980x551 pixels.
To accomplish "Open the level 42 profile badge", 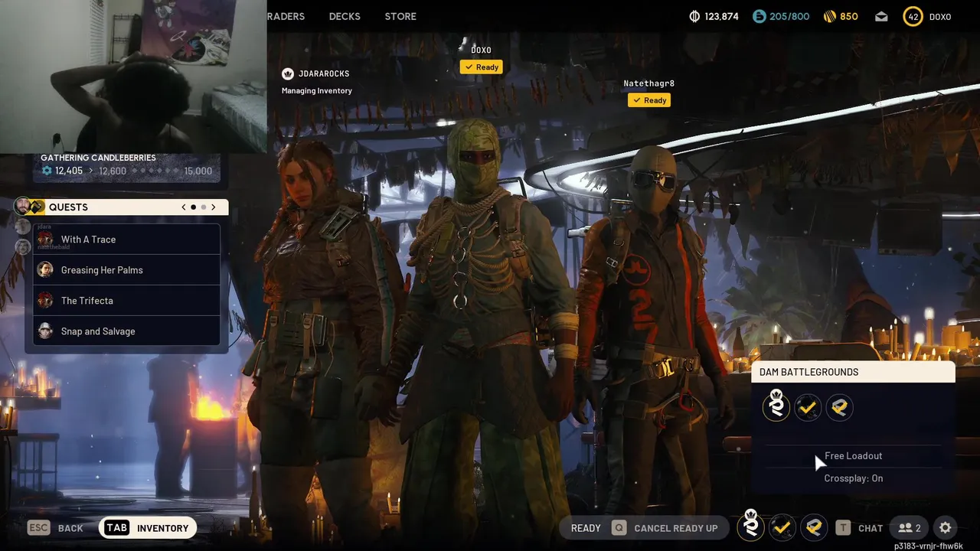I will click(x=913, y=16).
